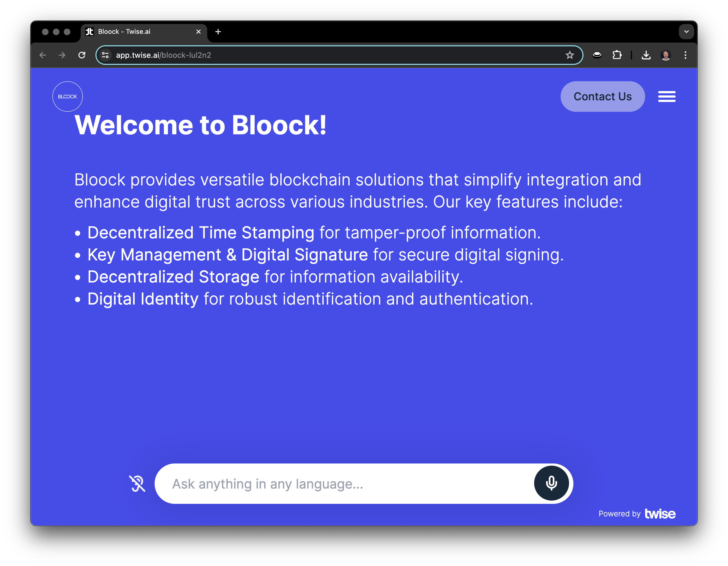Click the microphone voice input button
Viewport: 728px width, 566px height.
click(551, 483)
